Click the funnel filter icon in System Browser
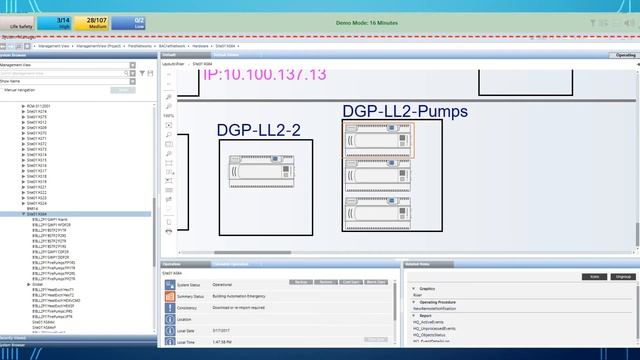This screenshot has height=360, width=640. coord(142,73)
